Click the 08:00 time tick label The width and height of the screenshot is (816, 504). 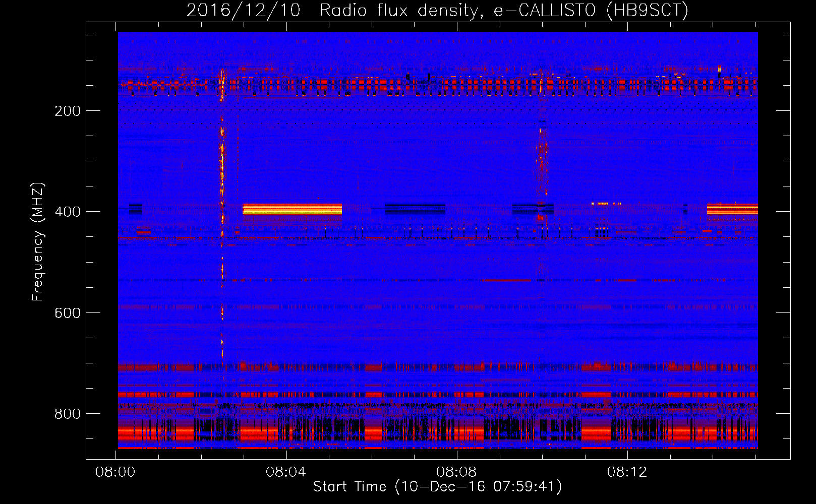[x=115, y=472]
